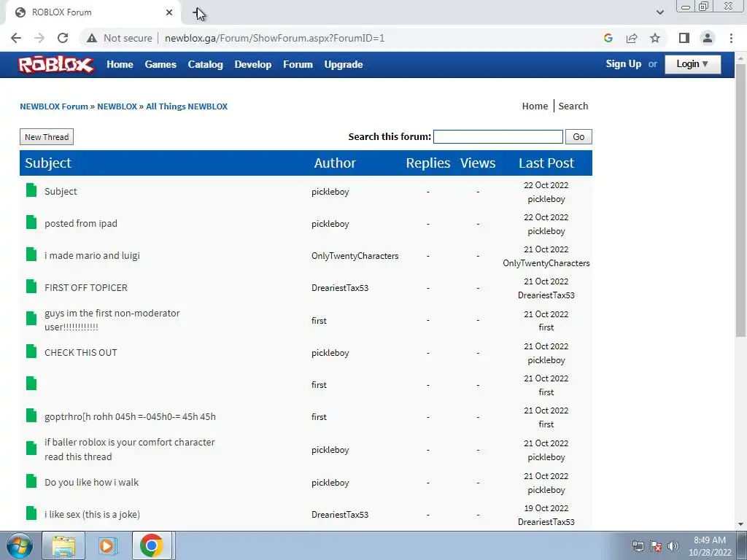The width and height of the screenshot is (747, 560).
Task: Click green icon beside 'goptrhro[h rohh' thread
Action: coord(31,416)
